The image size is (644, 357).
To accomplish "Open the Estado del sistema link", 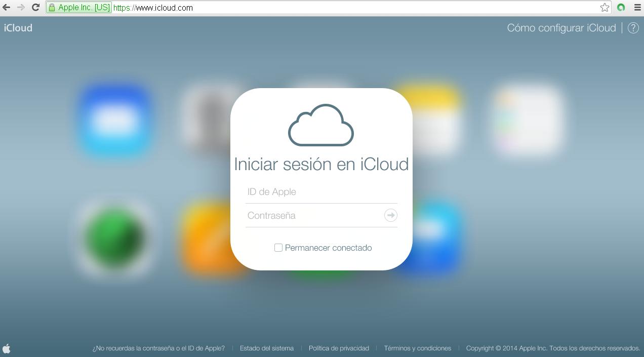I will point(267,348).
